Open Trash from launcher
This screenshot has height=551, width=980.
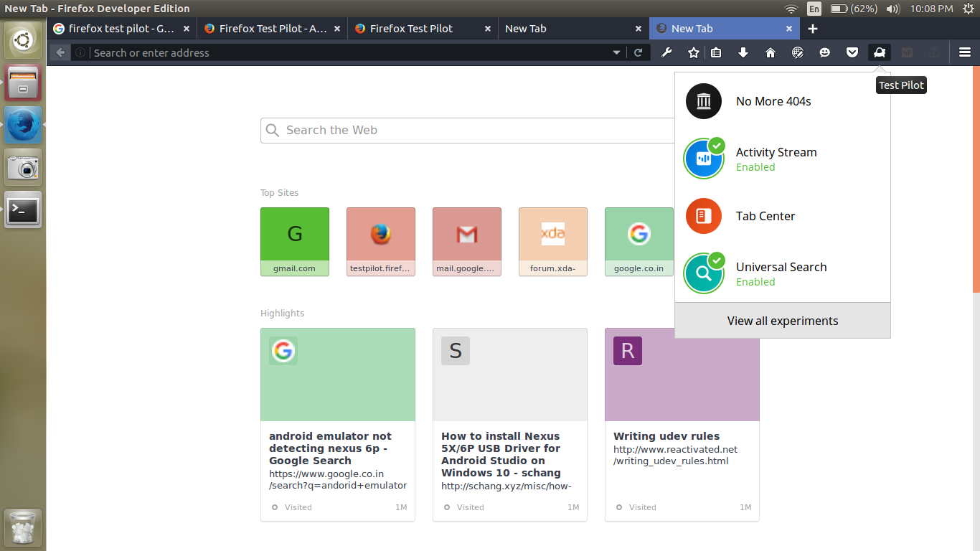coord(23,529)
